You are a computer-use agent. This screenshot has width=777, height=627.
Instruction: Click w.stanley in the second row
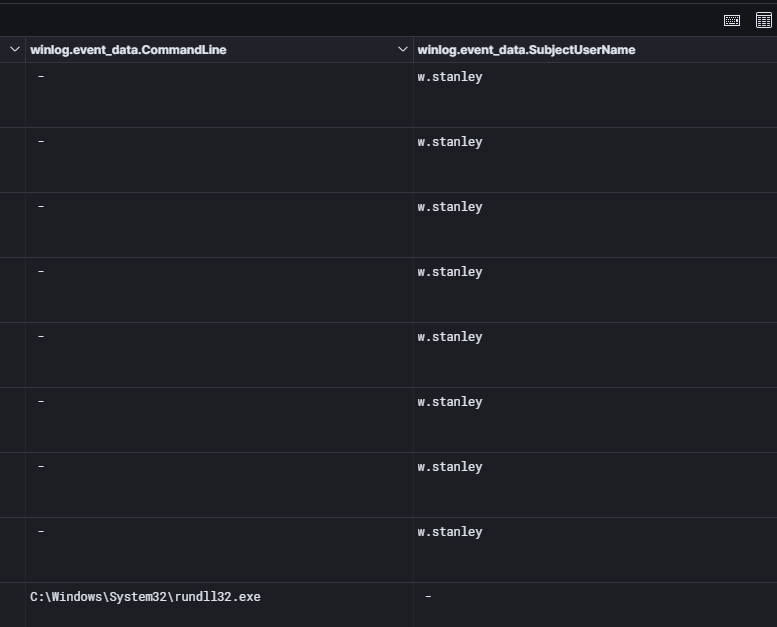tap(450, 142)
